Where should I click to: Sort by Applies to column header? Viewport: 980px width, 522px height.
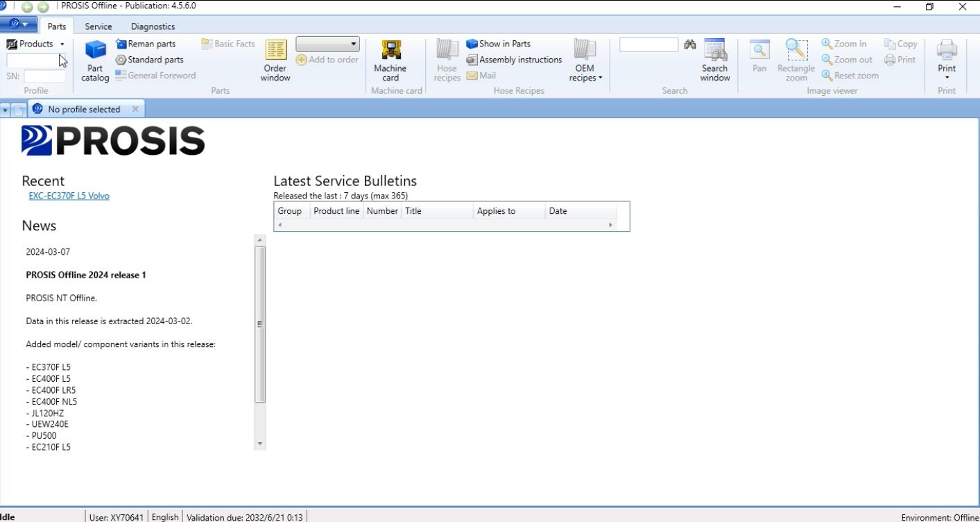(x=510, y=211)
